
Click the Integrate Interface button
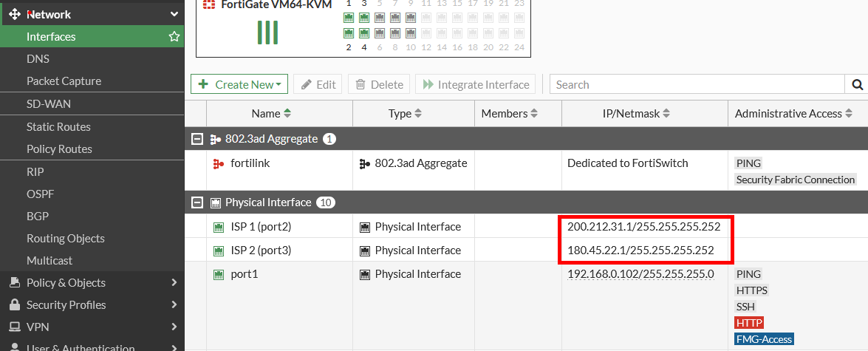point(476,84)
